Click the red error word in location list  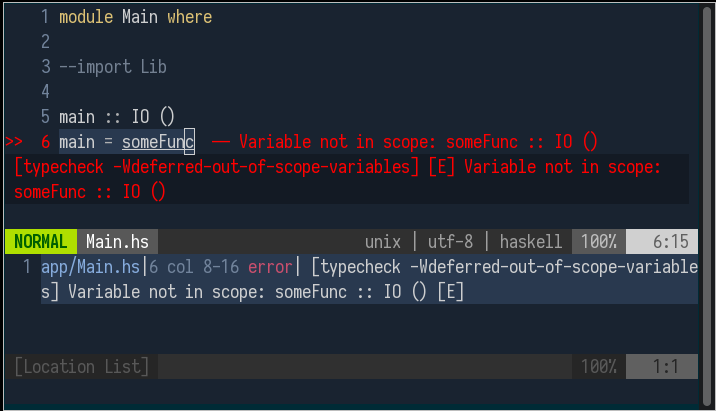270,267
